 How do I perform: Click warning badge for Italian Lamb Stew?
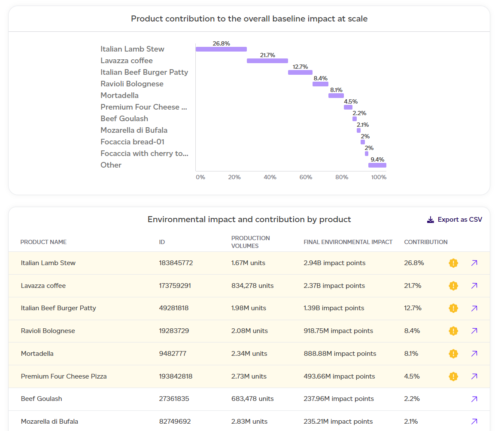(x=453, y=263)
